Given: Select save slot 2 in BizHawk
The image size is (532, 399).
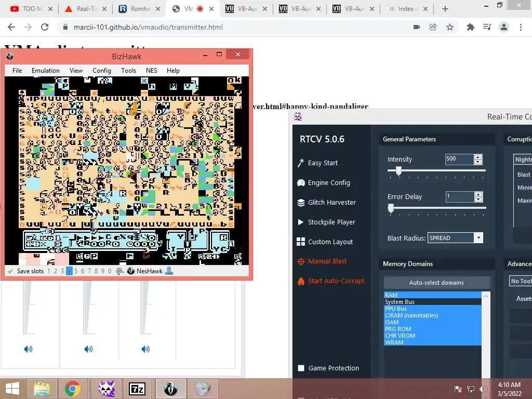Looking at the screenshot, I should (56, 271).
